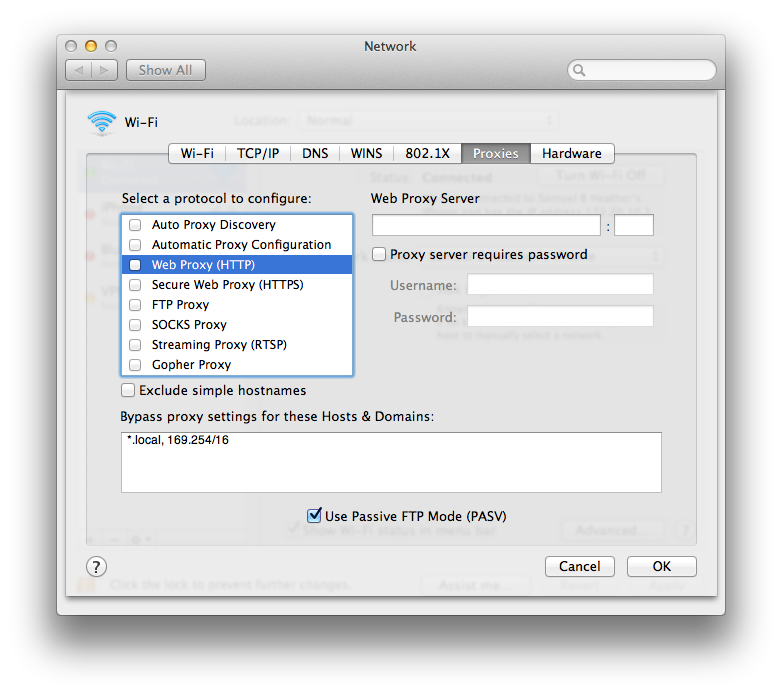The height and width of the screenshot is (694, 782).
Task: Enable Exclude simple hostnames
Action: click(x=128, y=390)
